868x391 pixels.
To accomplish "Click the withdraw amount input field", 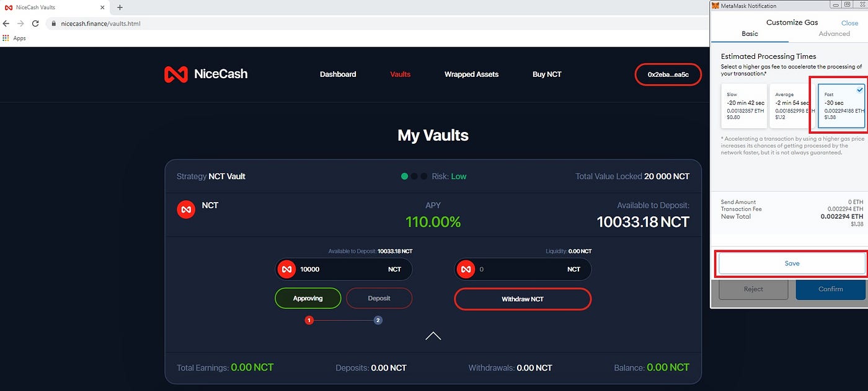I will point(523,270).
